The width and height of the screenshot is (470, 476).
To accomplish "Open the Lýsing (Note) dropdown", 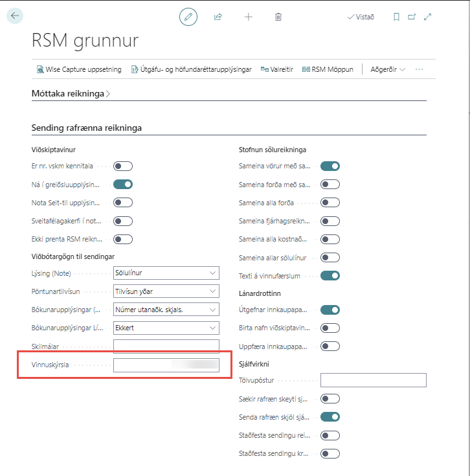I will pos(166,273).
